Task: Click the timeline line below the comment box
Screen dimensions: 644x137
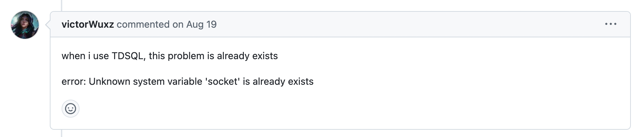Action: tap(62, 133)
